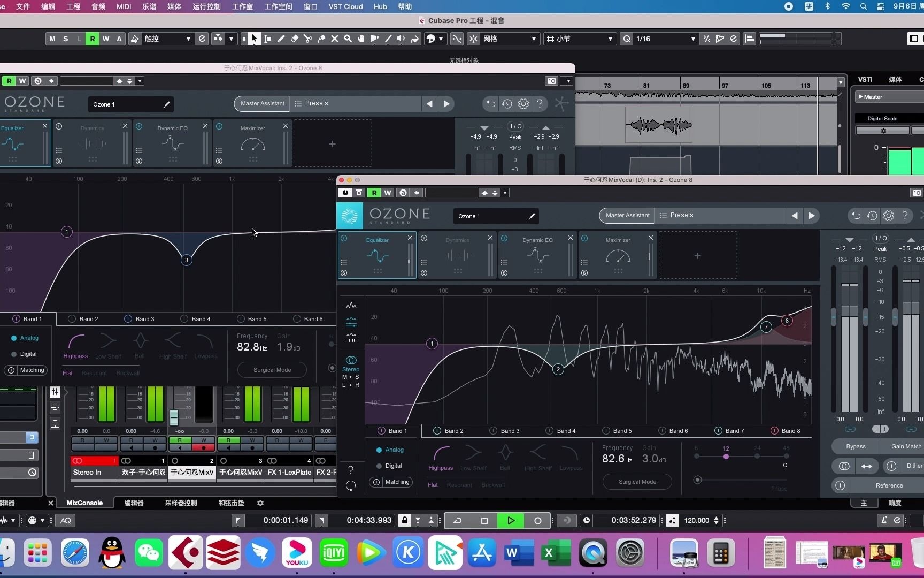Select the Erase tool

tap(295, 39)
